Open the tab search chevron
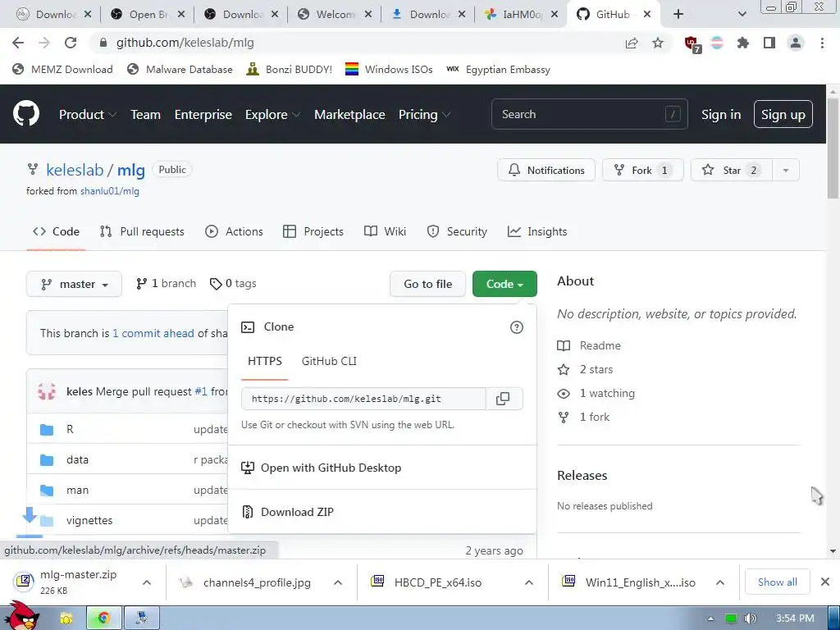This screenshot has height=630, width=840. (x=742, y=14)
